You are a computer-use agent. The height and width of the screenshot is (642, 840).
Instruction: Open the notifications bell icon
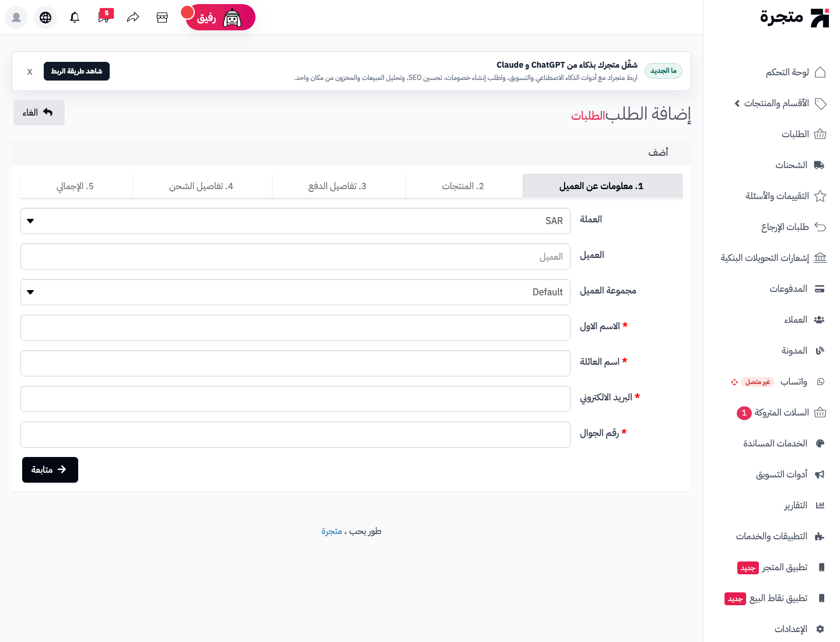tap(75, 18)
